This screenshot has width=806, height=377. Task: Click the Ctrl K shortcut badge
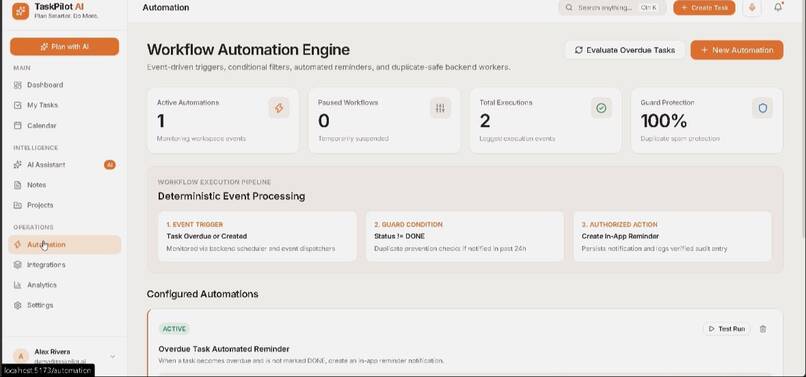(x=648, y=8)
